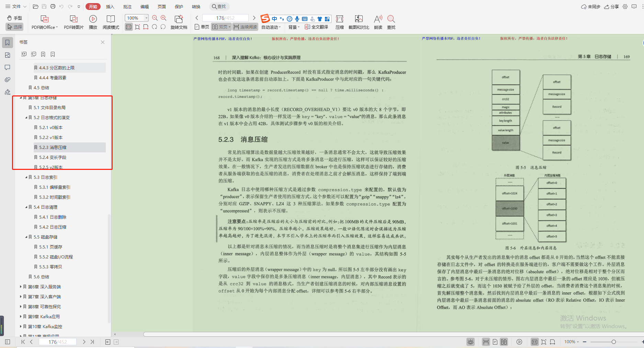
Task: Open 截图和对比 screenshot tool
Action: pos(359,22)
